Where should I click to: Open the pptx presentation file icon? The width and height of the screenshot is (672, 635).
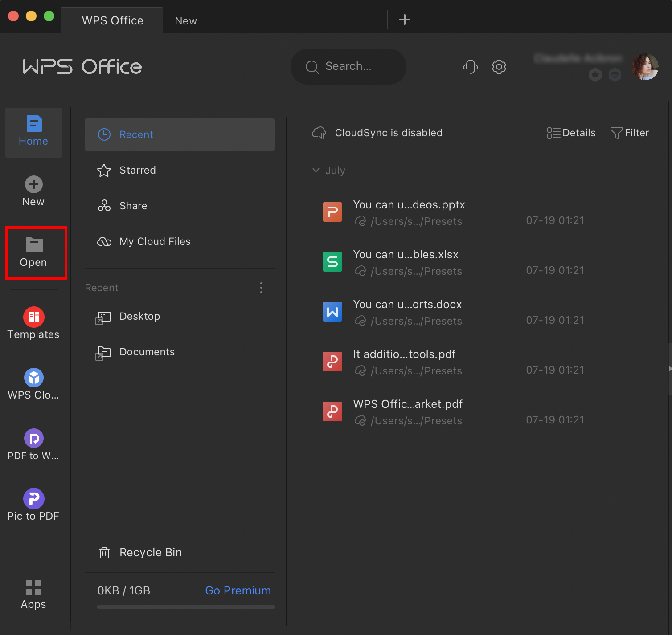click(332, 212)
